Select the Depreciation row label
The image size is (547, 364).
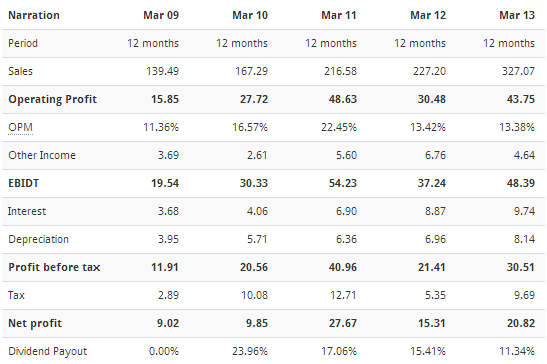pos(38,239)
